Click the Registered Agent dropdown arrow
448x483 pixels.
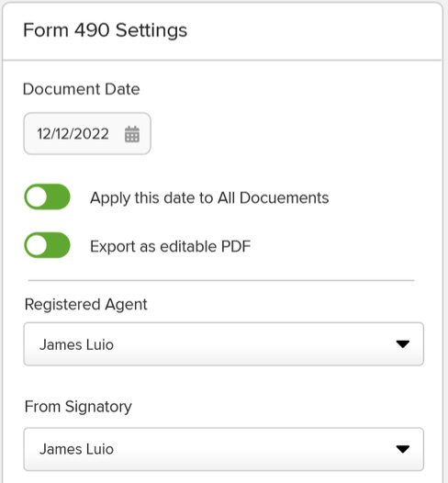402,344
